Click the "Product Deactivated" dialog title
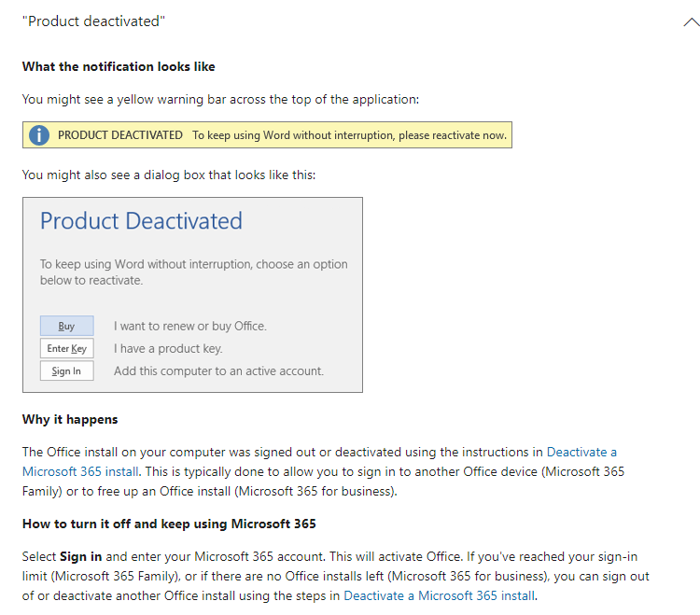This screenshot has height=615, width=700. pos(141,221)
